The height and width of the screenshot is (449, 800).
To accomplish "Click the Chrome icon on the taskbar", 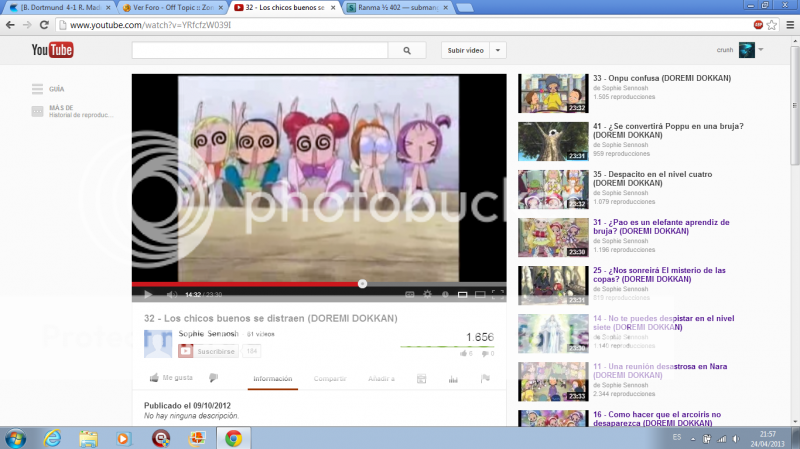I will click(x=234, y=438).
